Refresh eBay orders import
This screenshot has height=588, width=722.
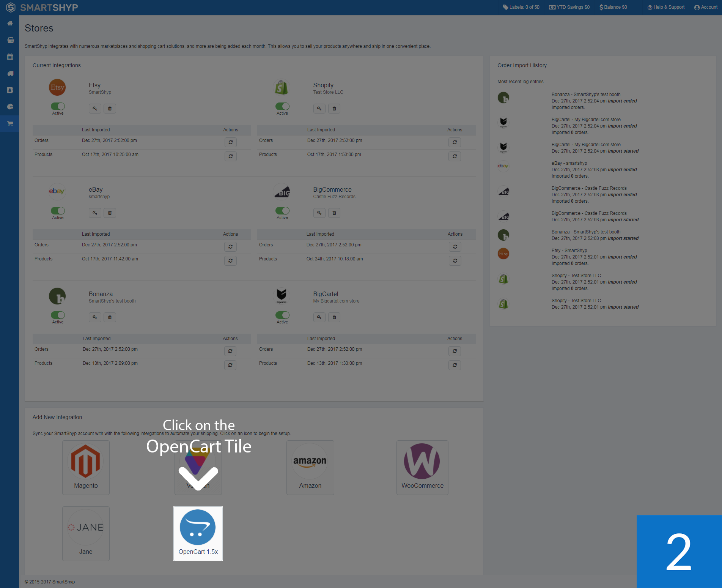230,247
